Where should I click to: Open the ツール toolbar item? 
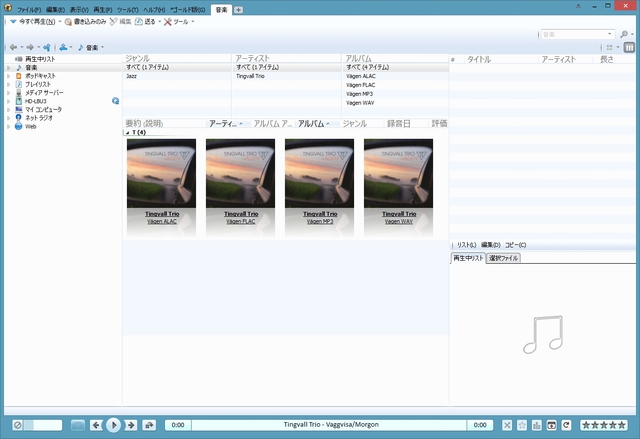(x=180, y=21)
